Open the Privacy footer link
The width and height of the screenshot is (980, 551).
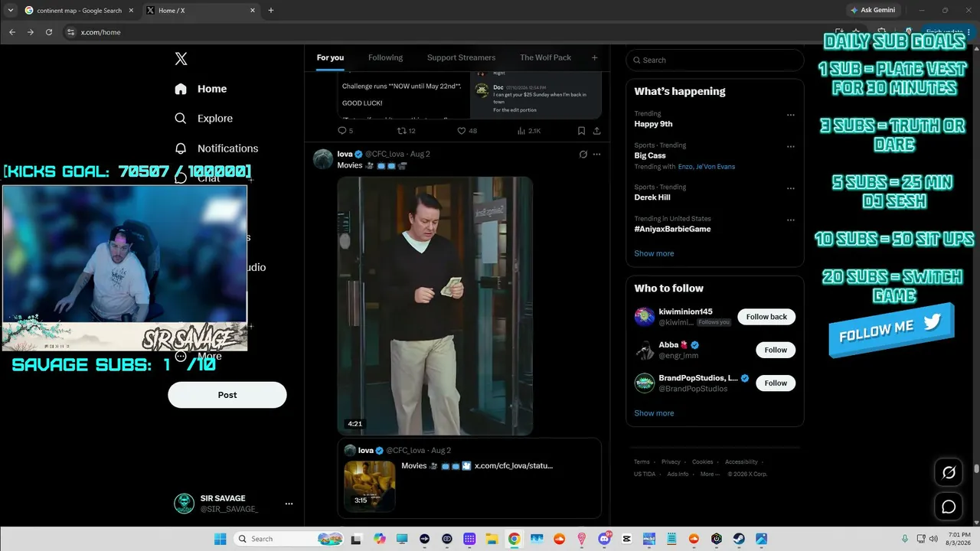point(671,462)
